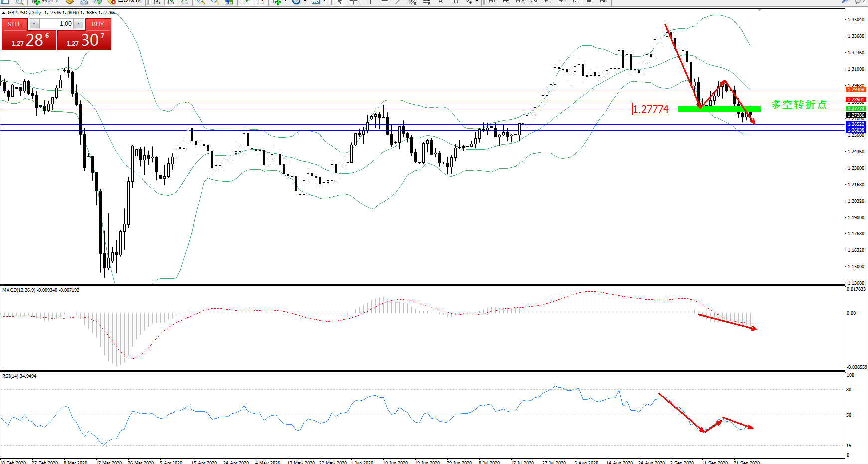Switch to the MN timeframe
The height and width of the screenshot is (464, 868).
[603, 1]
